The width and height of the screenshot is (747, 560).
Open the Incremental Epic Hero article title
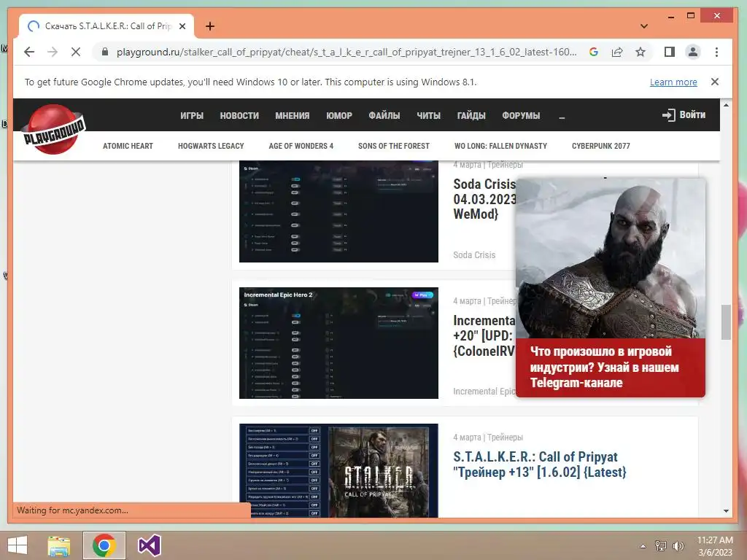coord(484,335)
